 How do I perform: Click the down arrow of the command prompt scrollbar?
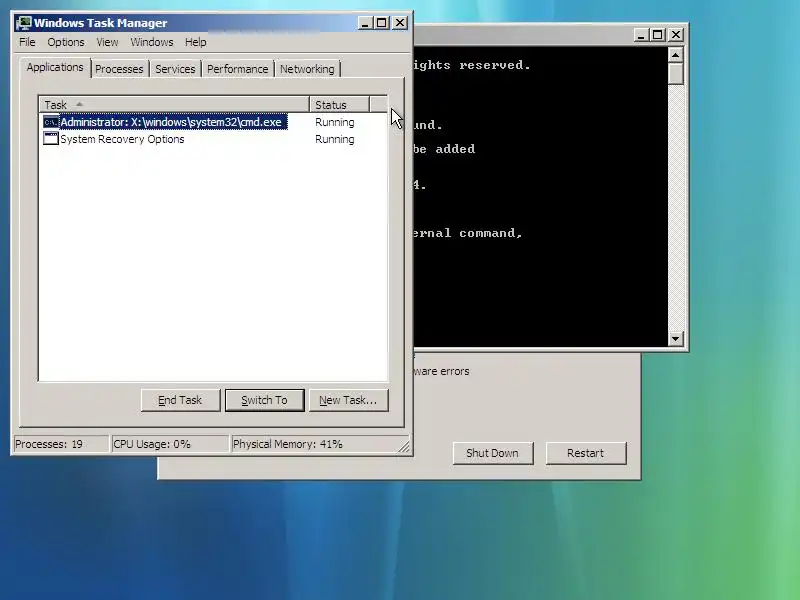click(x=676, y=338)
